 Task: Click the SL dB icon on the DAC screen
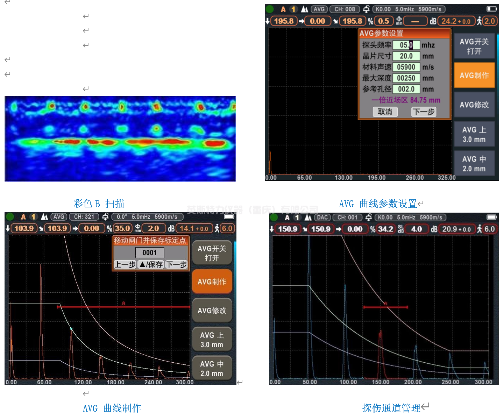point(401,229)
